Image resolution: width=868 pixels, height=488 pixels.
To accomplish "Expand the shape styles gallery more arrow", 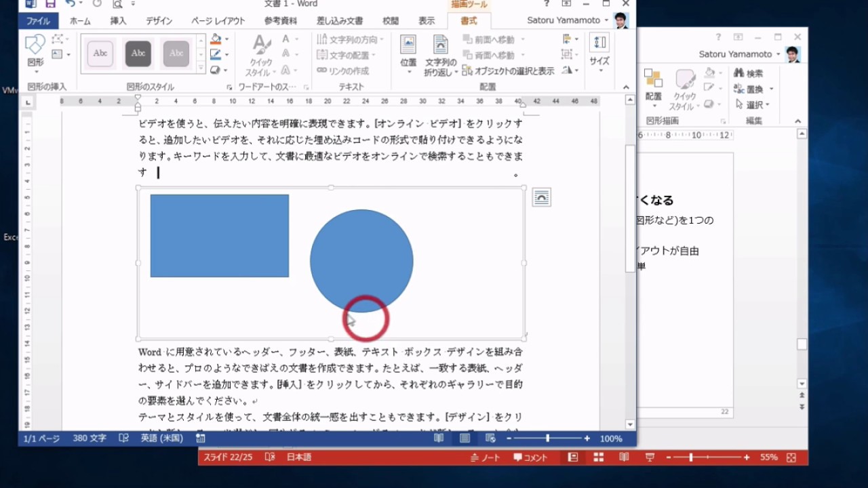I will (201, 68).
